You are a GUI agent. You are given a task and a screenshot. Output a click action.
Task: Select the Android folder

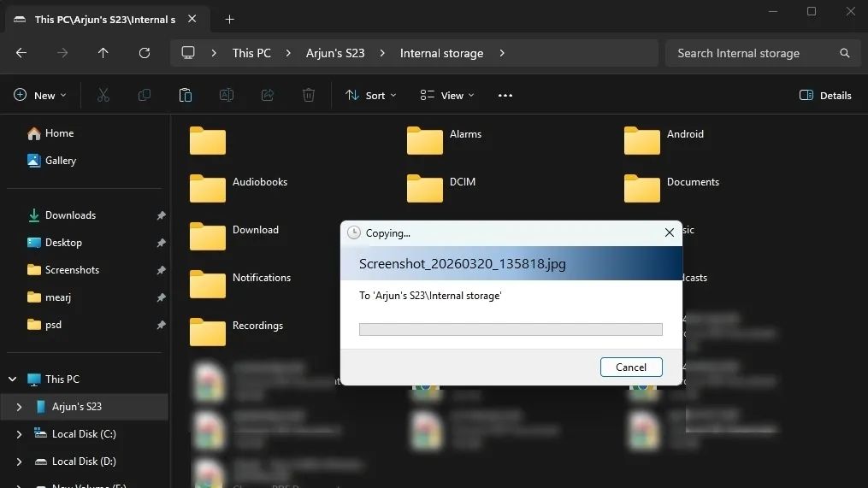pos(664,140)
